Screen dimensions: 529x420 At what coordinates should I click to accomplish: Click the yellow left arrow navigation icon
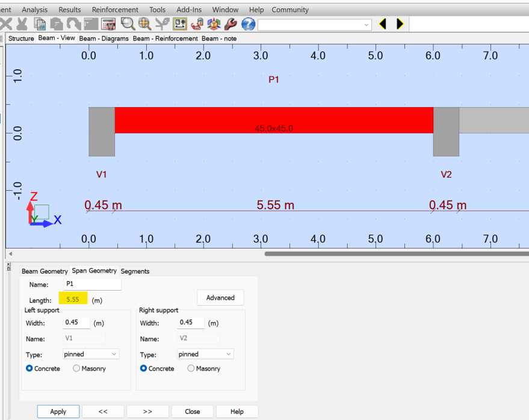click(383, 24)
